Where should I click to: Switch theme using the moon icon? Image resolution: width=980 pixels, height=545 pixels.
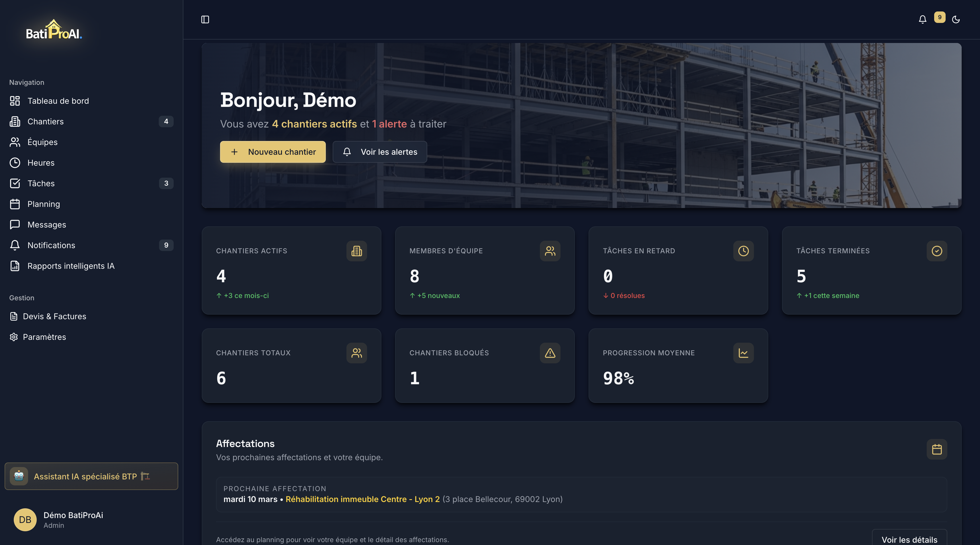point(956,19)
